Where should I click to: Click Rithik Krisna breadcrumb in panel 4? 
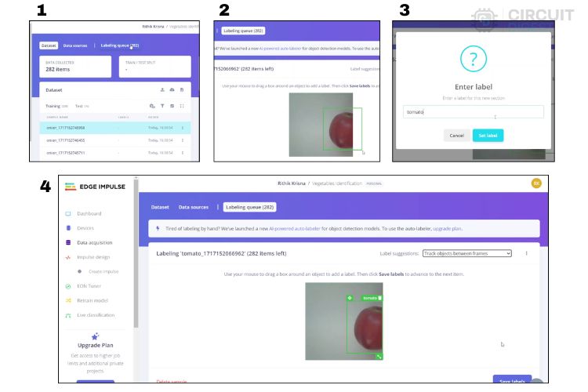pyautogui.click(x=292, y=183)
